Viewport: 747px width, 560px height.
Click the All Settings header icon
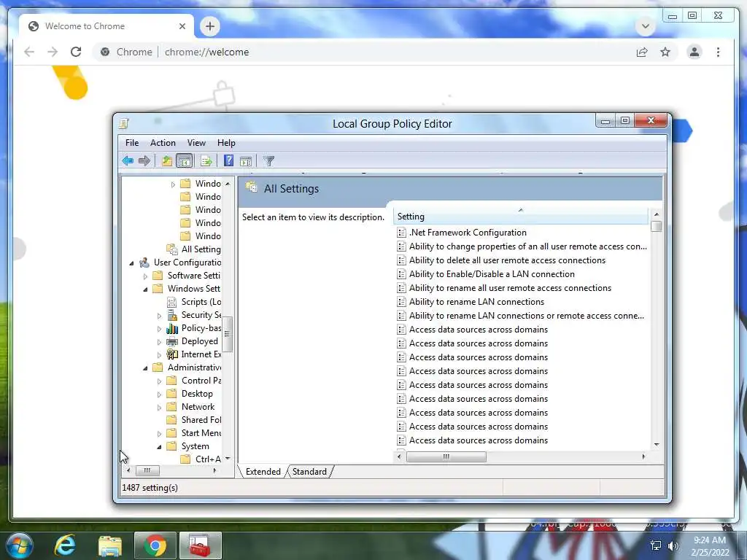point(252,187)
